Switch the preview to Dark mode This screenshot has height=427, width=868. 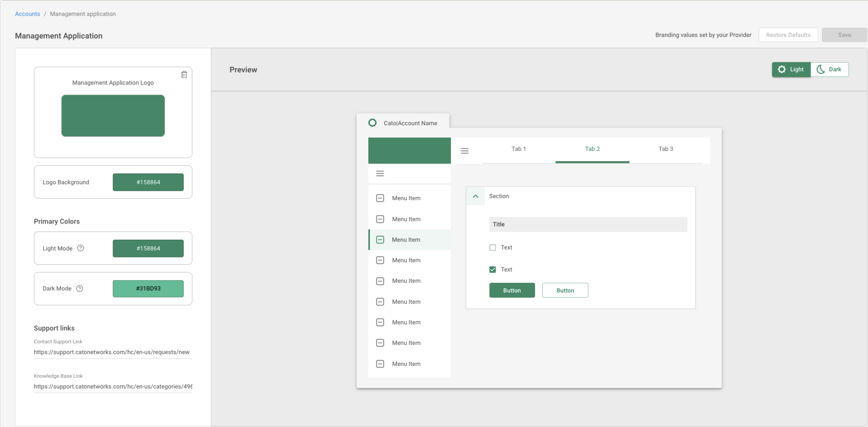(x=830, y=70)
